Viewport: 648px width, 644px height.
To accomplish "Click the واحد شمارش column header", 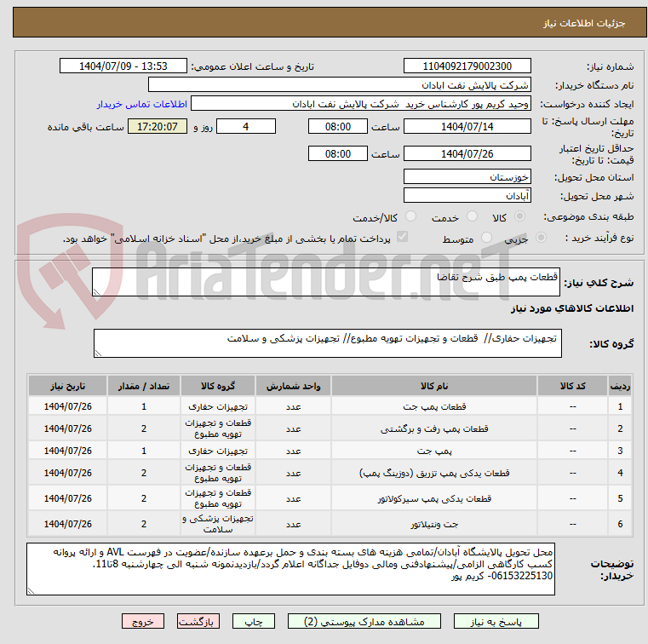I will 293,386.
